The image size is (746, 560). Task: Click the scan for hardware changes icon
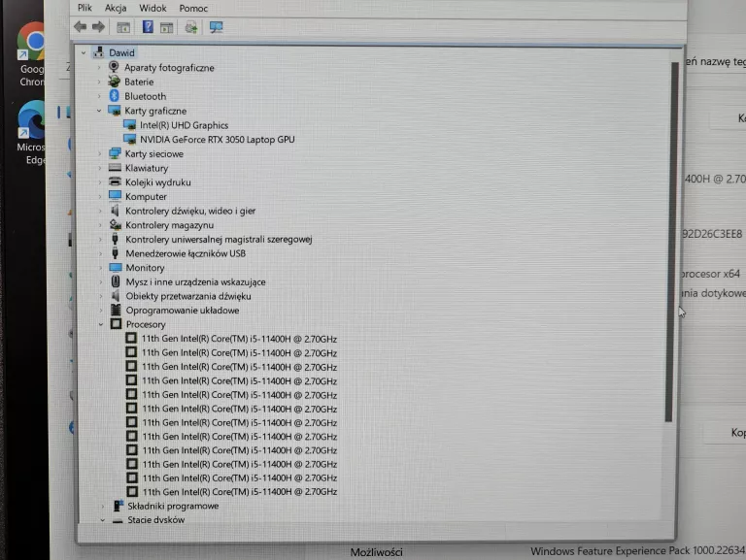click(x=216, y=27)
